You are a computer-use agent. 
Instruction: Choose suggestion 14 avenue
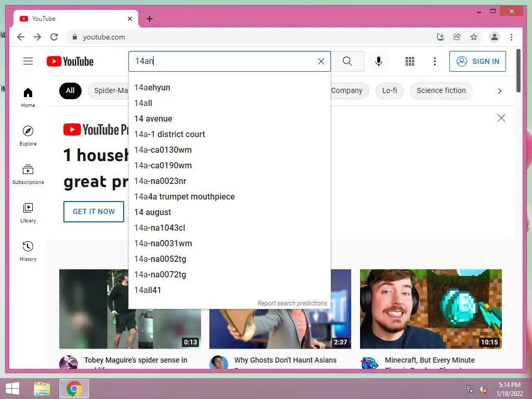click(229, 119)
